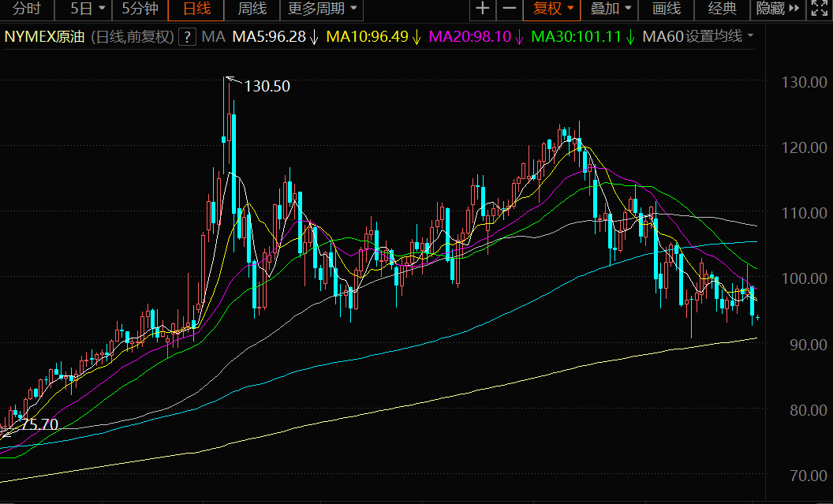Open 设置均线 moving average settings

point(719,37)
